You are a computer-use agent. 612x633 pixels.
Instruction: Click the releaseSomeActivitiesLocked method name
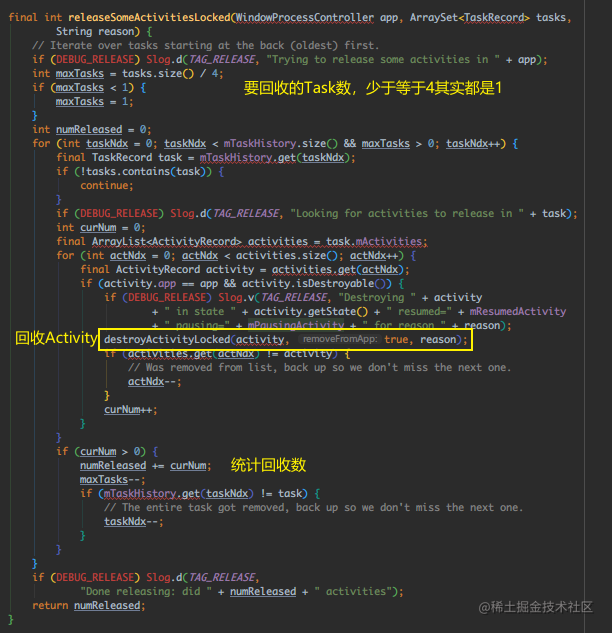point(149,17)
